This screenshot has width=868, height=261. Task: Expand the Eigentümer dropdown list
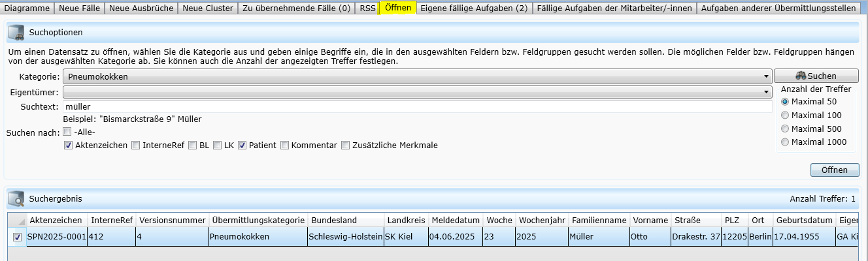417,93
